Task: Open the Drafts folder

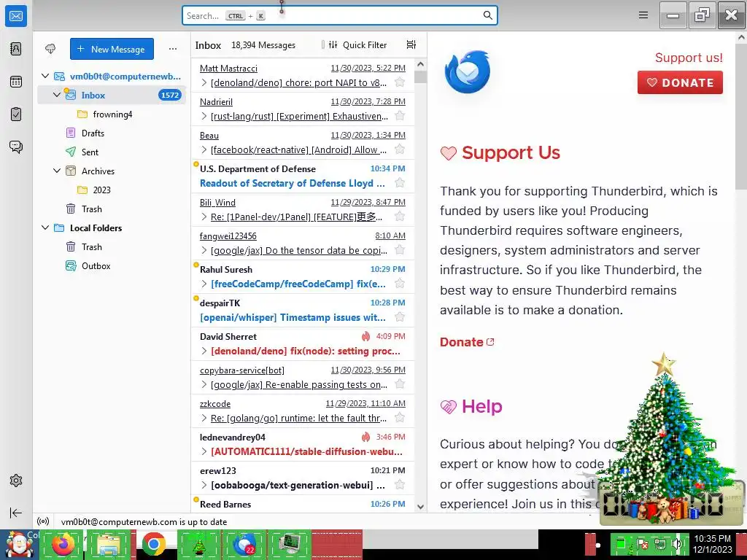Action: (x=112, y=133)
